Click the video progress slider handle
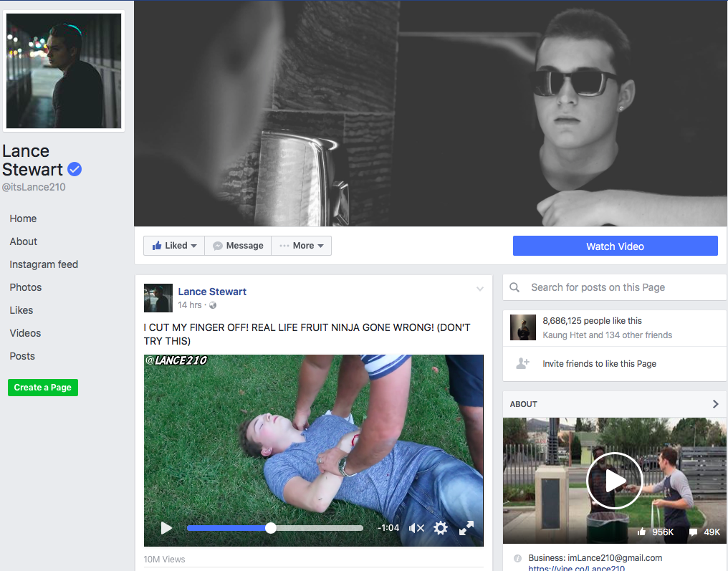Viewport: 728px width, 571px height. pos(271,528)
